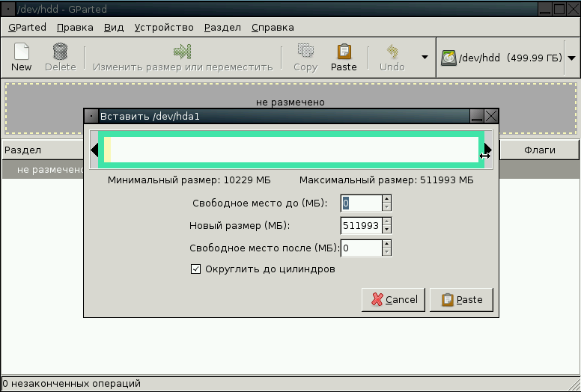
Task: Open the /dev/hdd device selector dropdown
Action: (x=571, y=58)
